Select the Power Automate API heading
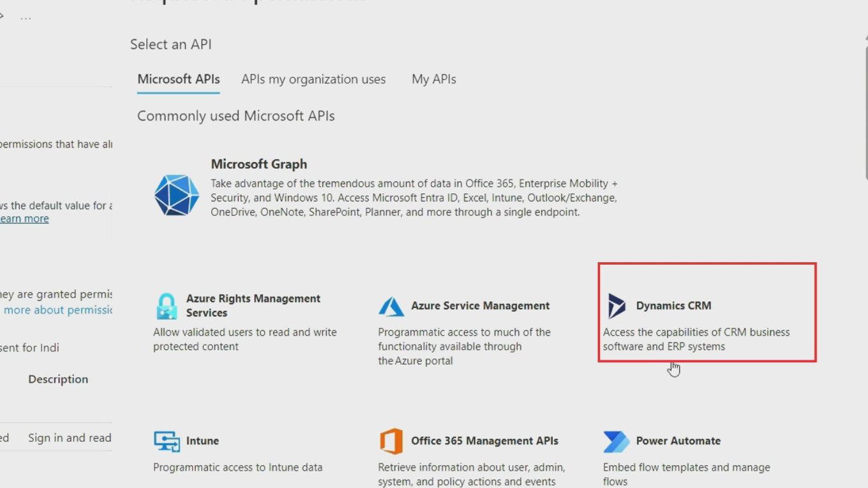This screenshot has width=868, height=488. (678, 441)
